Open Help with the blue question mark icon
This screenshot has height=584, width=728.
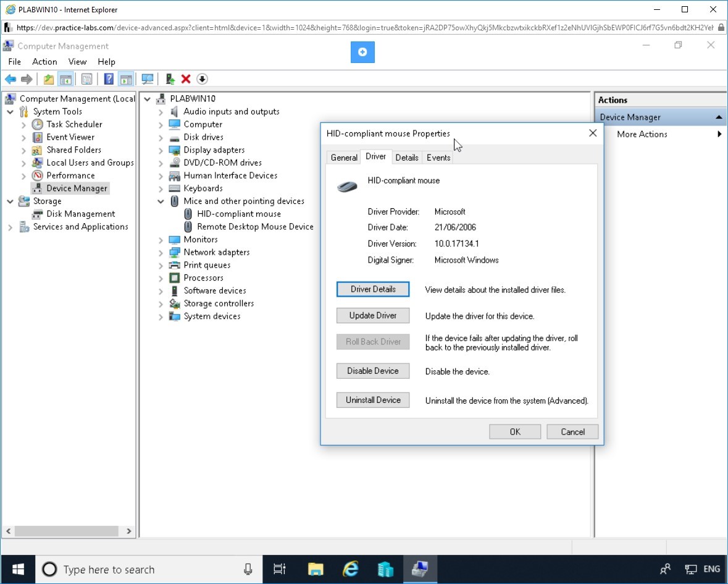coord(109,79)
